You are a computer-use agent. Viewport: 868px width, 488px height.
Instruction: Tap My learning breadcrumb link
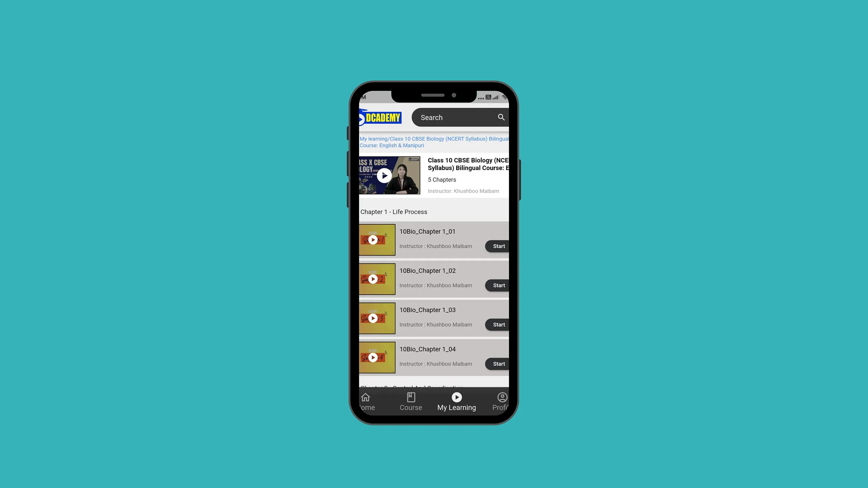tap(374, 138)
